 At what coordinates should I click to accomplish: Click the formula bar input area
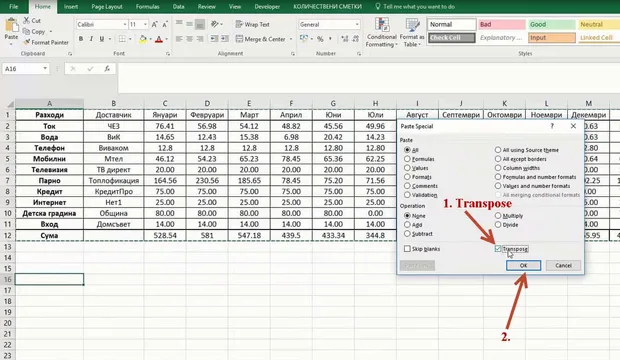pos(369,78)
